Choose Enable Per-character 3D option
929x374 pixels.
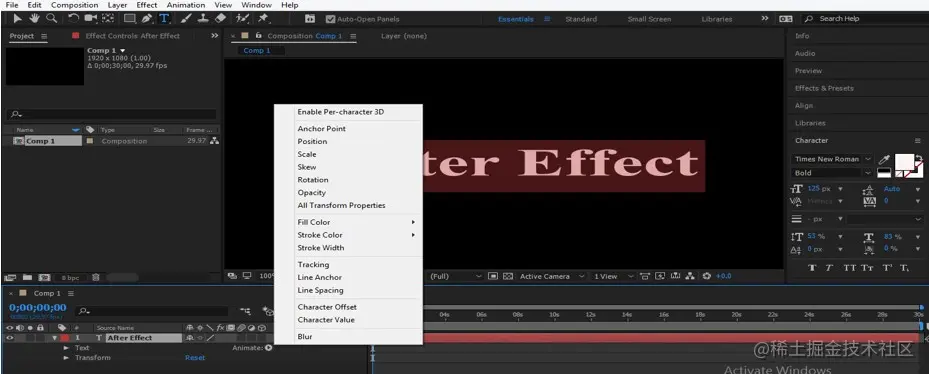pyautogui.click(x=341, y=111)
